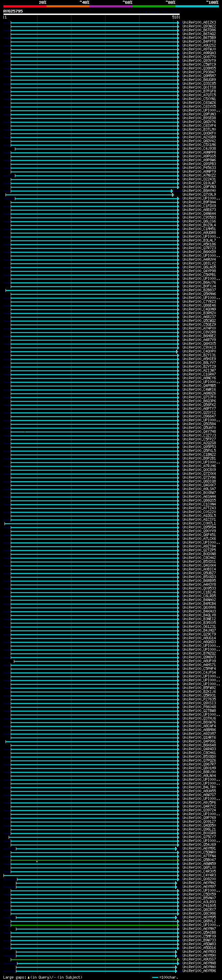222x980 pixels.
Task: Open hit UniRef100_Q93W22
Action: point(199,26)
